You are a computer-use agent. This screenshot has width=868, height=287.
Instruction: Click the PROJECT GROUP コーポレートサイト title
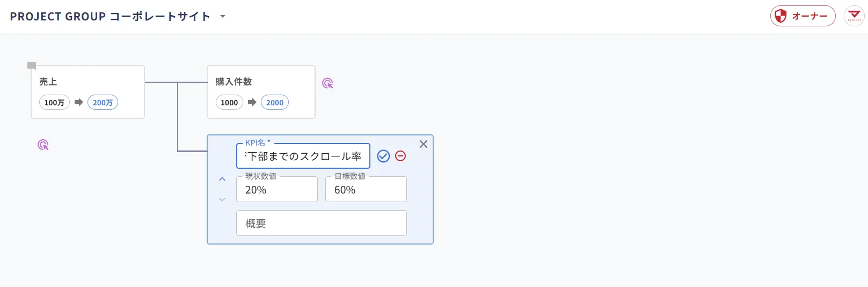click(110, 17)
